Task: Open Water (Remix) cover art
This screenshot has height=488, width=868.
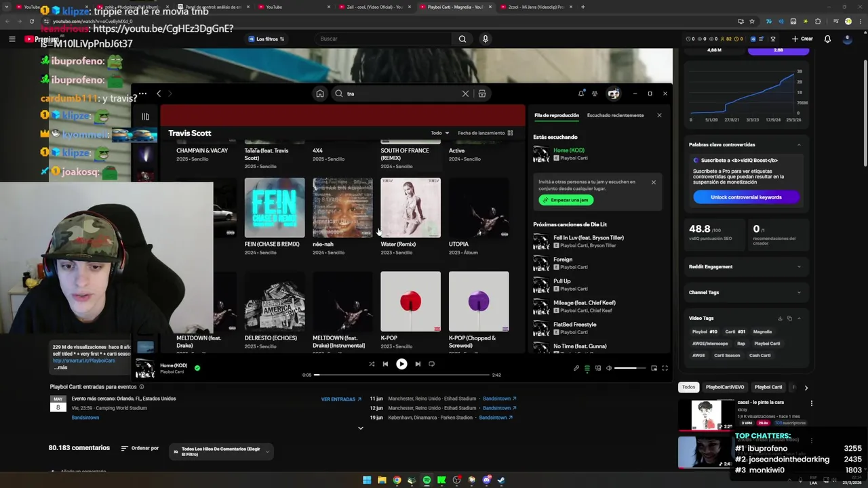Action: (x=410, y=207)
